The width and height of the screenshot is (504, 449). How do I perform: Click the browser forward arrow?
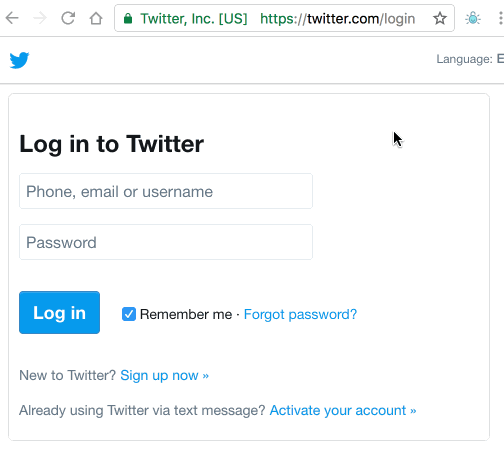40,18
